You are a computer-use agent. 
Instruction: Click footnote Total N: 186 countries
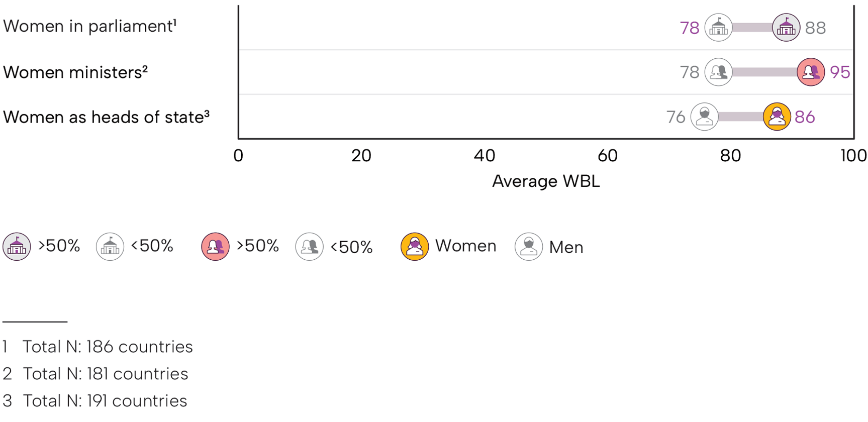coord(108,347)
